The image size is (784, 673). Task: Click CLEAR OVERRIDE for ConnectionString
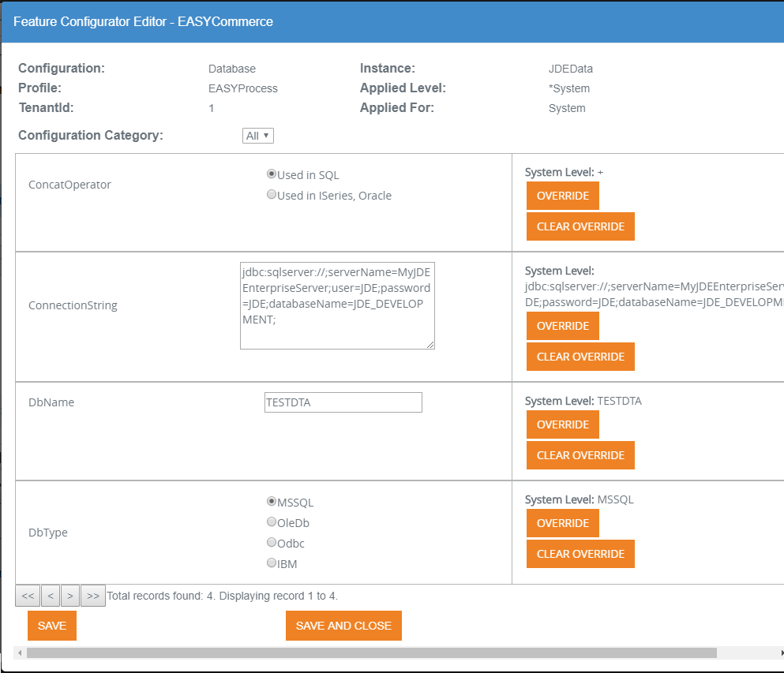coord(580,357)
